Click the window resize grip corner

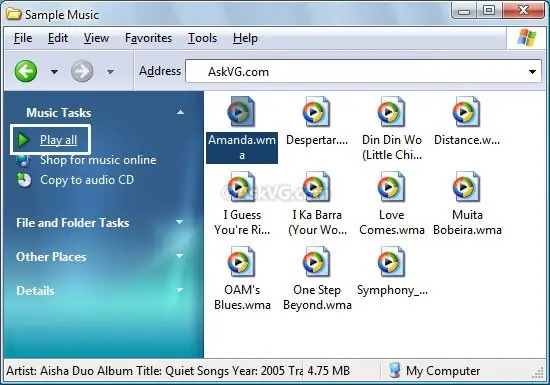click(x=538, y=373)
